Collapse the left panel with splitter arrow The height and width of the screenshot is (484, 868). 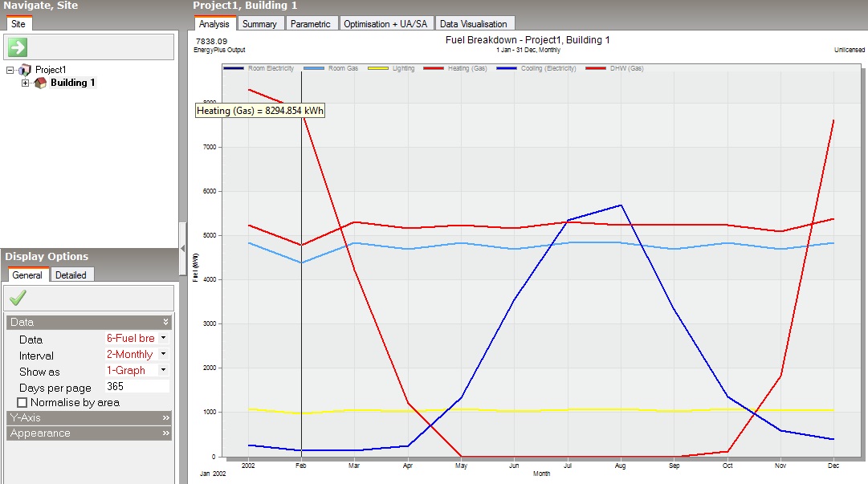183,248
